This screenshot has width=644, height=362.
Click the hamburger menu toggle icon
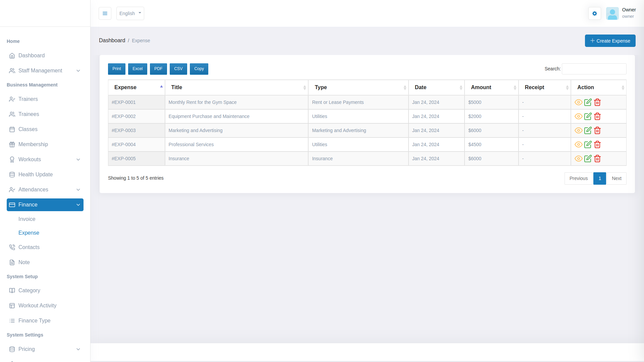105,13
